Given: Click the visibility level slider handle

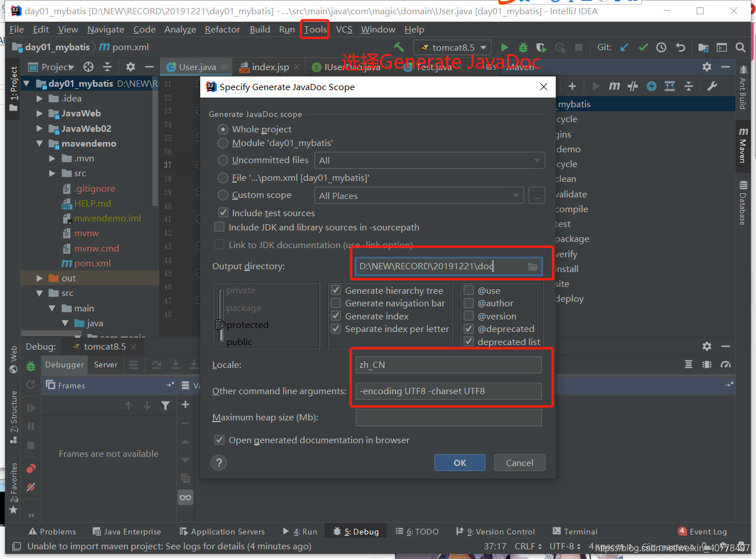Looking at the screenshot, I should [x=220, y=325].
